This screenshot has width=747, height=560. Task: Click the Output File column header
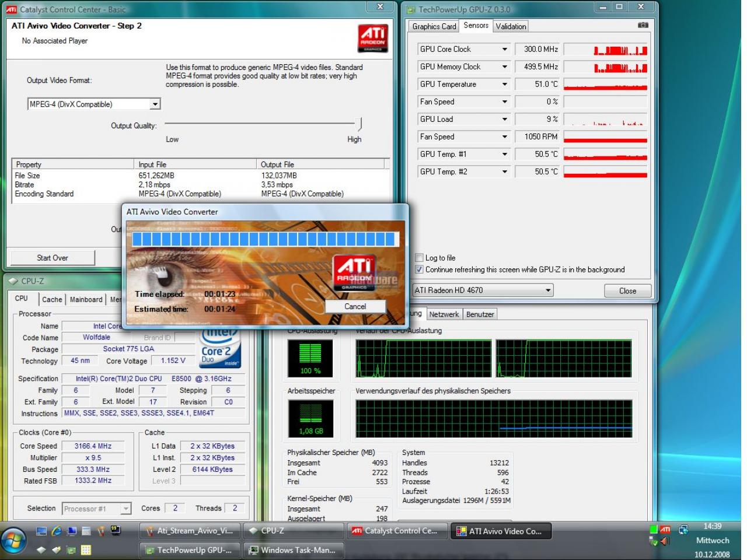coord(321,164)
